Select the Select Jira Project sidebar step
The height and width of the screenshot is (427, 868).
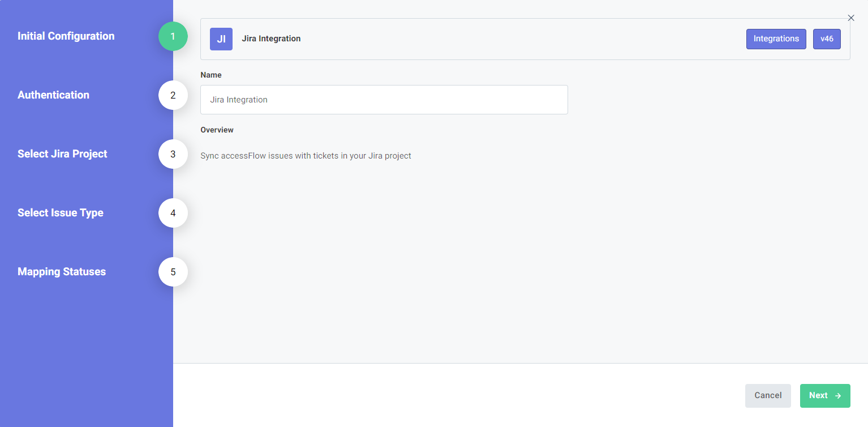[62, 154]
